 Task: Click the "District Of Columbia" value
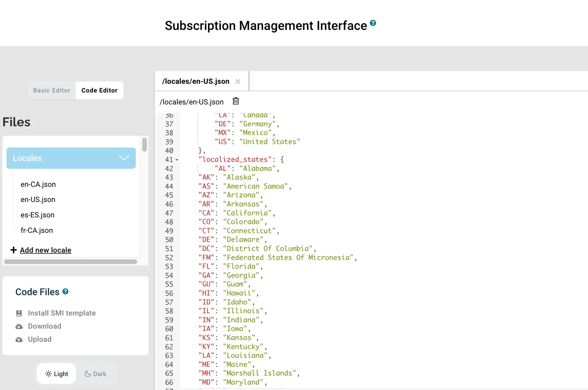point(268,249)
